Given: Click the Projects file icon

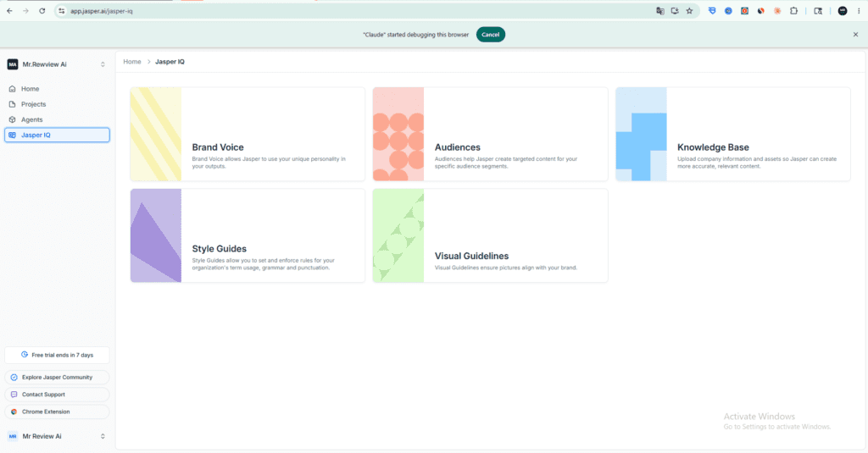Looking at the screenshot, I should (12, 104).
